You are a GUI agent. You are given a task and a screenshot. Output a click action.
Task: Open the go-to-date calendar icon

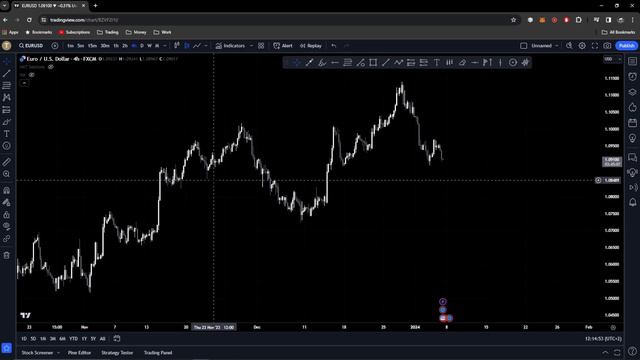pos(117,338)
